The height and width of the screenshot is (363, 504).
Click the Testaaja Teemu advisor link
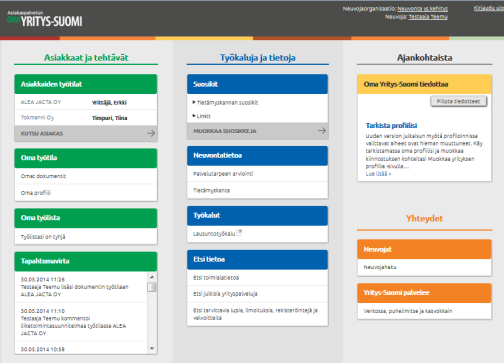[x=428, y=17]
